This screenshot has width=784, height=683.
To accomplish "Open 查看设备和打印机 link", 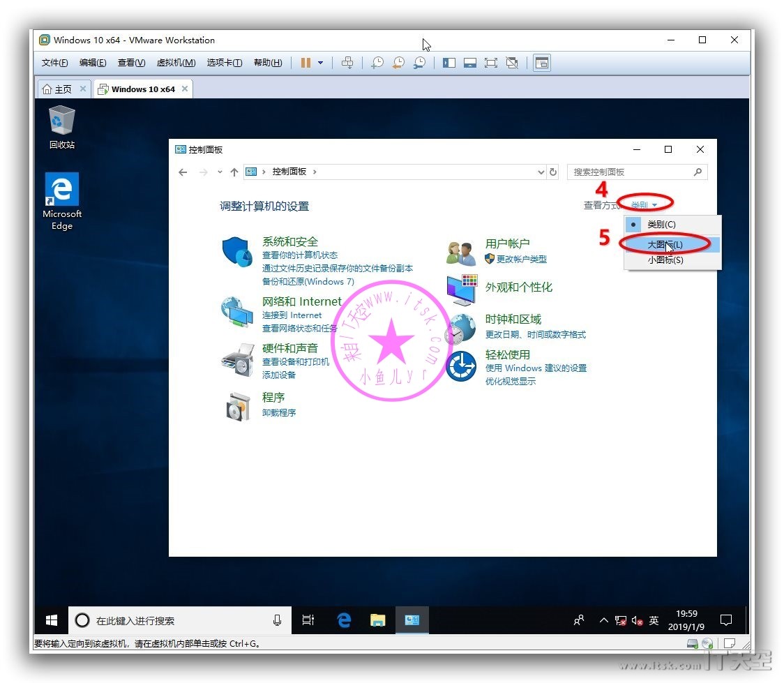I will tap(296, 362).
